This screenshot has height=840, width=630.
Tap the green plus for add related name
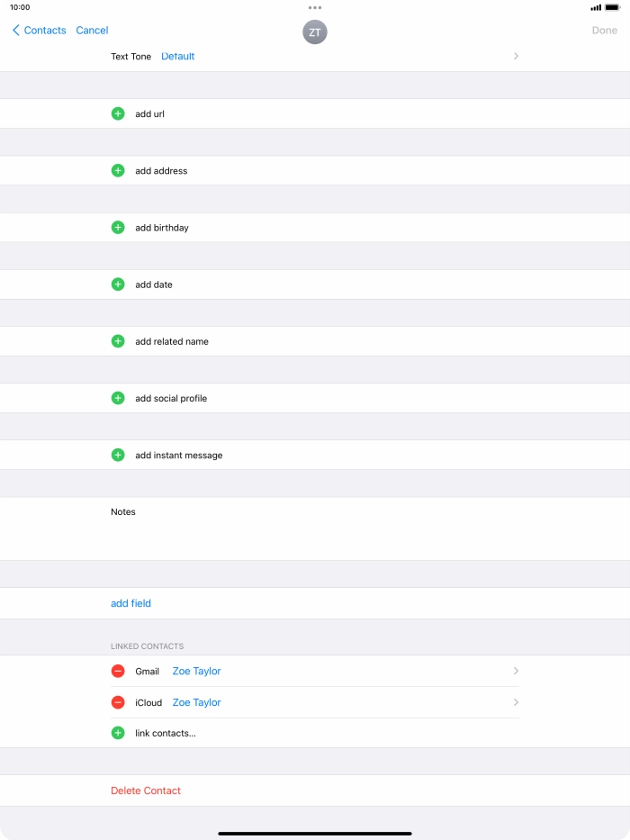[118, 341]
